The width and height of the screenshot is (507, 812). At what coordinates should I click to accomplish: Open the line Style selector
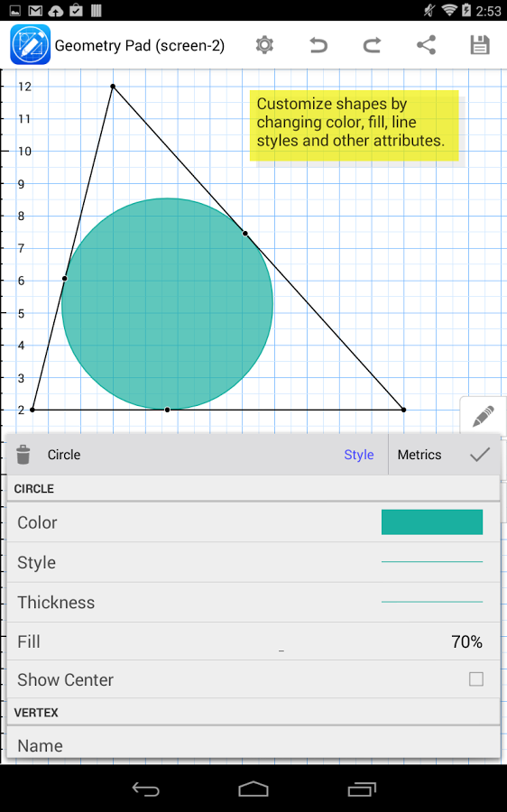pos(253,562)
